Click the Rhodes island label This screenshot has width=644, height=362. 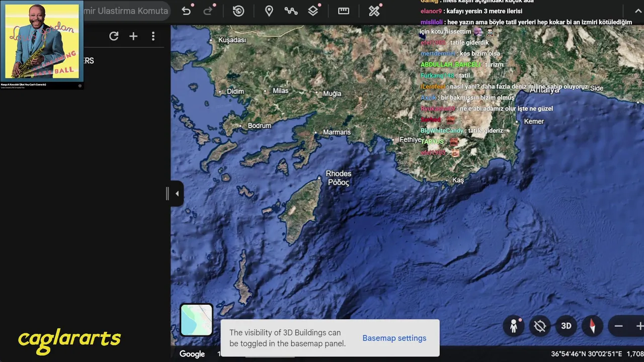[x=339, y=177]
